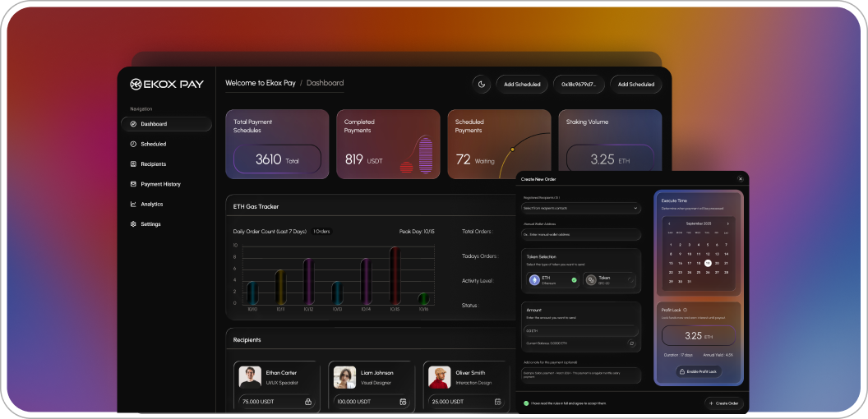Go to previous month in the calendar
Image resolution: width=868 pixels, height=419 pixels.
[669, 223]
